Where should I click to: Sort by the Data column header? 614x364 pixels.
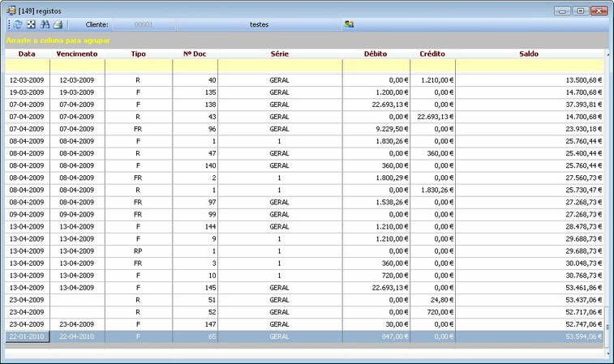pyautogui.click(x=27, y=54)
